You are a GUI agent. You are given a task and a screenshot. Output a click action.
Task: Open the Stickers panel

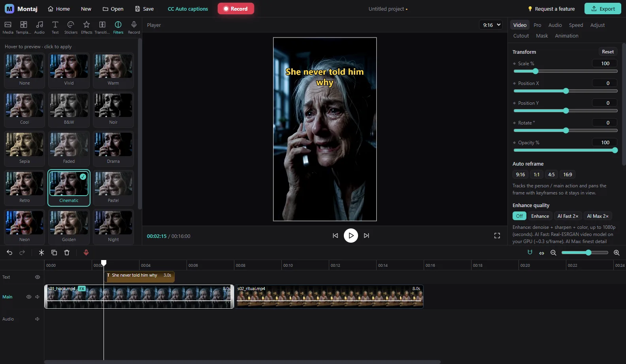[x=71, y=27]
